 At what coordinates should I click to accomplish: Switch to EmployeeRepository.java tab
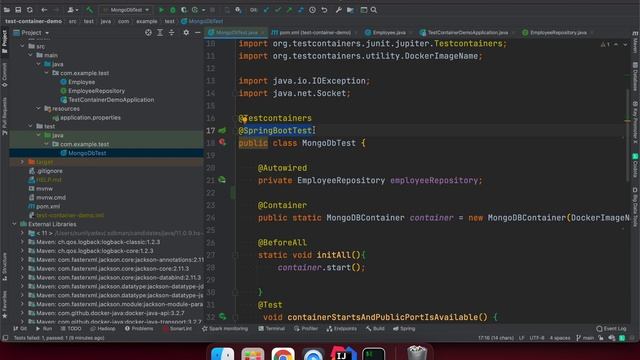coord(557,32)
